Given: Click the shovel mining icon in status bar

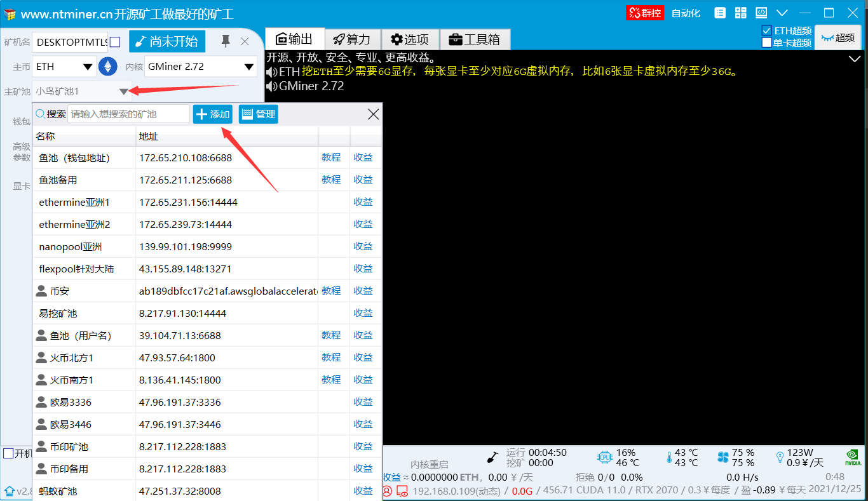Looking at the screenshot, I should point(492,457).
